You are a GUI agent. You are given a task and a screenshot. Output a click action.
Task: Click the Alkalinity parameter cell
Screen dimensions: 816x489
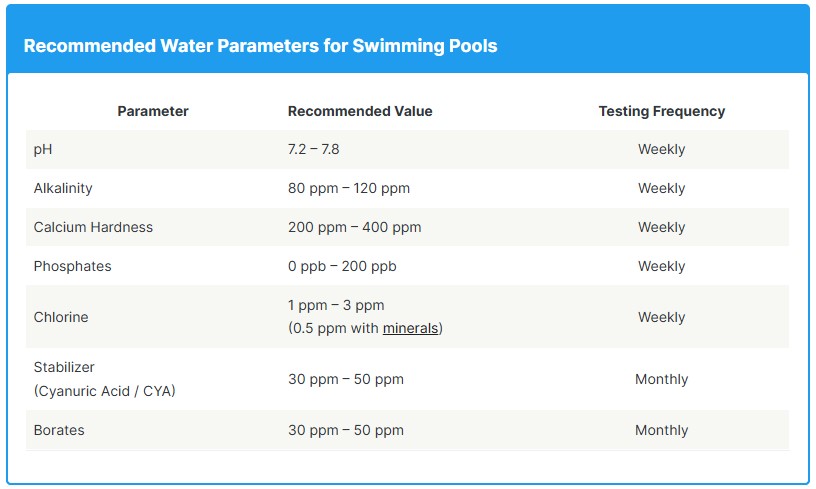point(64,188)
